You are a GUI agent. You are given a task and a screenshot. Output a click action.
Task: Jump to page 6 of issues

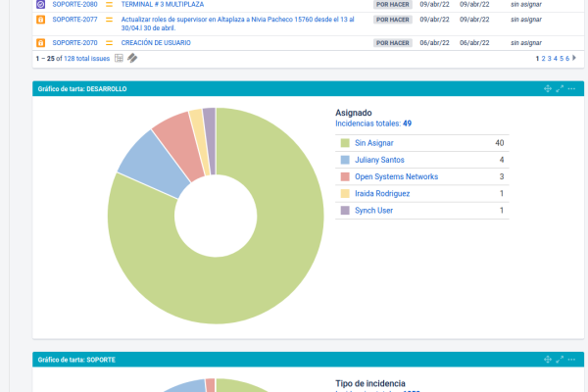[566, 59]
